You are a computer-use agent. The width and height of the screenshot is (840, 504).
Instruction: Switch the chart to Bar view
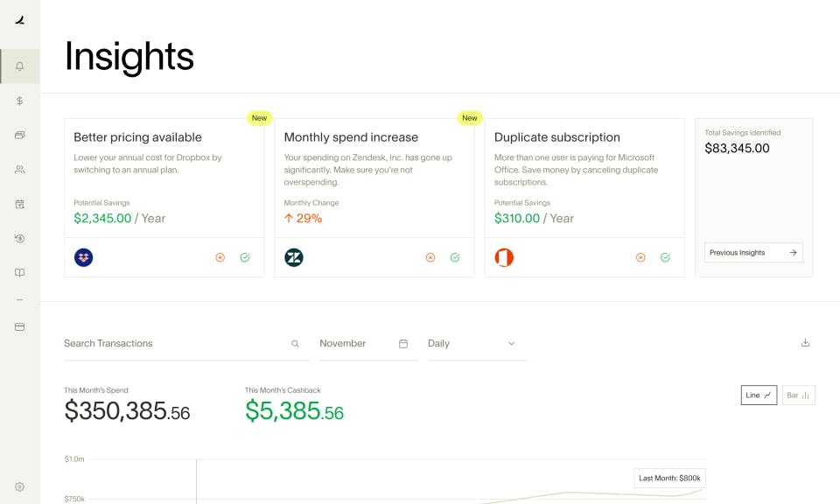coord(796,395)
